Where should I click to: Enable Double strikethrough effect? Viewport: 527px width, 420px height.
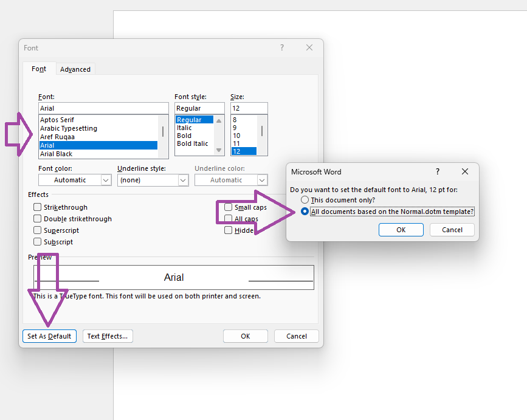[x=37, y=219]
